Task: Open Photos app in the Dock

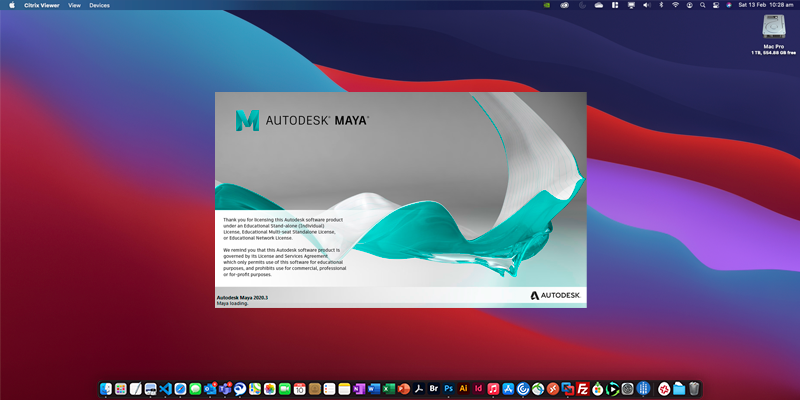Action: (270, 389)
